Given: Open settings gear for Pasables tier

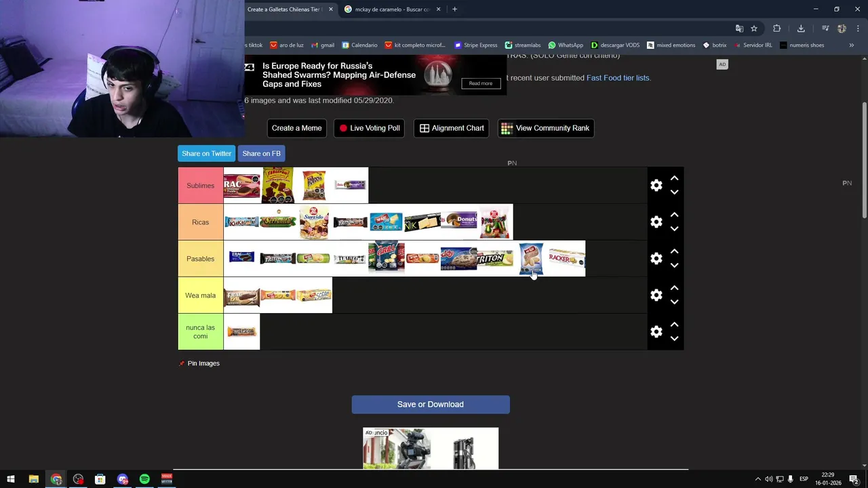Looking at the screenshot, I should point(656,258).
